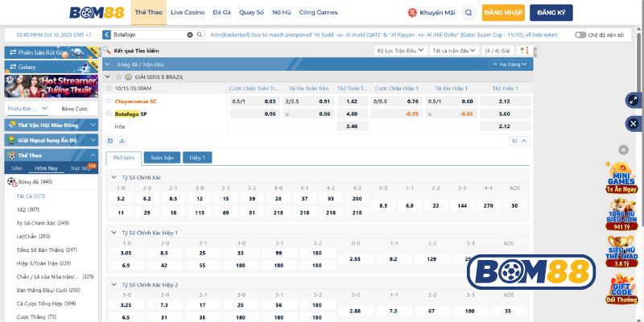Click the expand fullscreen round icon

pos(633,101)
